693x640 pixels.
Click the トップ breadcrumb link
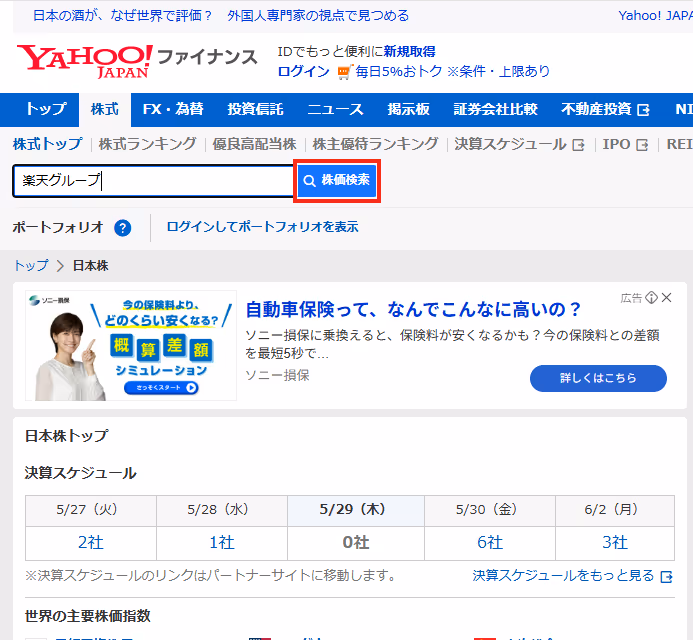pyautogui.click(x=31, y=266)
